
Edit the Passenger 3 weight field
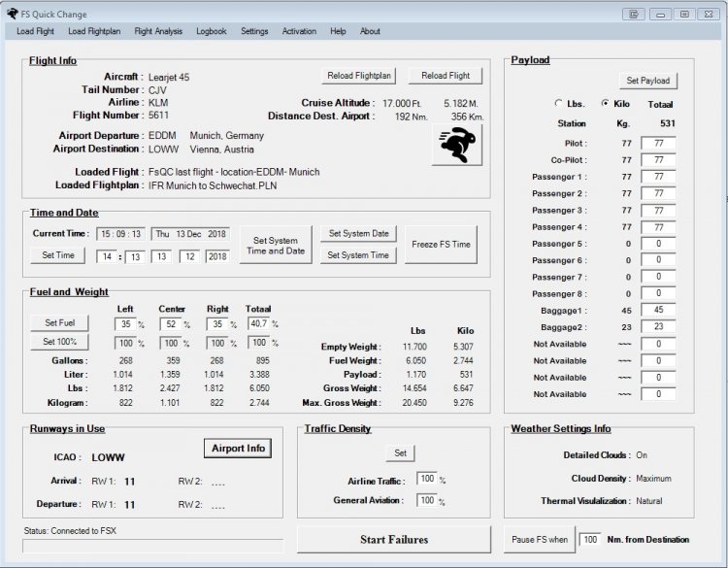[658, 211]
